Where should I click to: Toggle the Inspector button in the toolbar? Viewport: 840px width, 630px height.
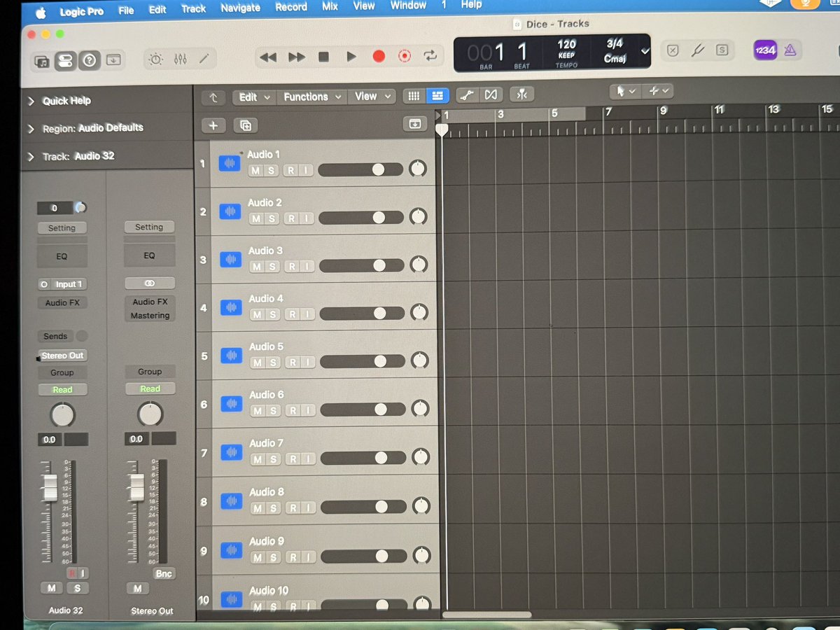(65, 60)
